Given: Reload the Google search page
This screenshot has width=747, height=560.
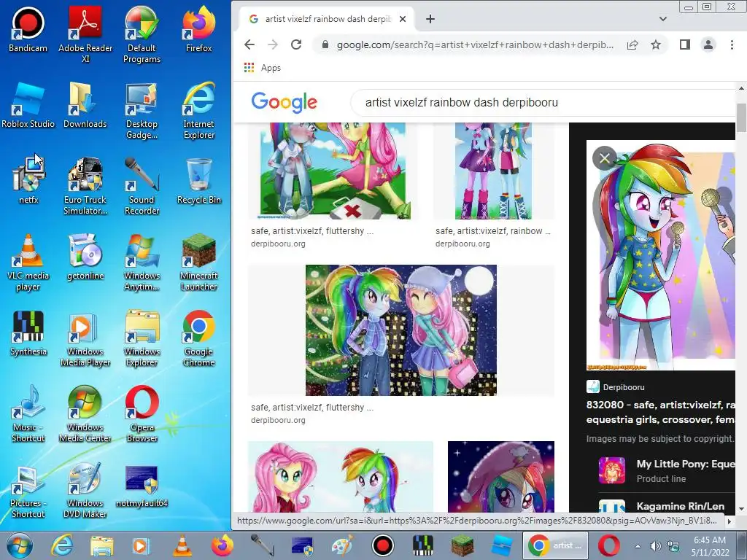Looking at the screenshot, I should pyautogui.click(x=296, y=44).
